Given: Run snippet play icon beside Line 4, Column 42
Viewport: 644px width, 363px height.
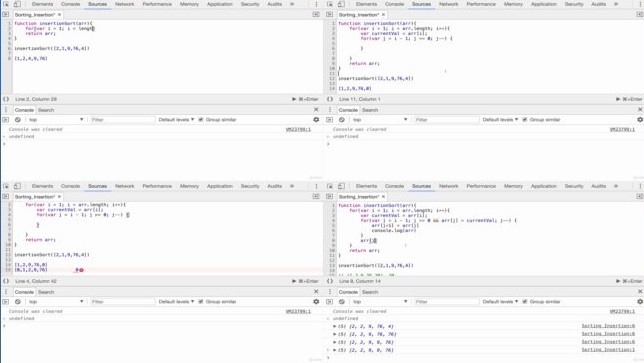Looking at the screenshot, I should (294, 281).
